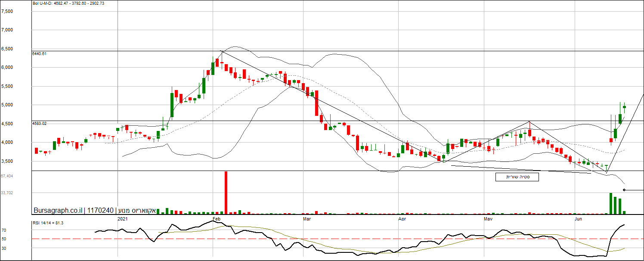Click the 4,500 price axis label
644x261 pixels.
pyautogui.click(x=7, y=124)
